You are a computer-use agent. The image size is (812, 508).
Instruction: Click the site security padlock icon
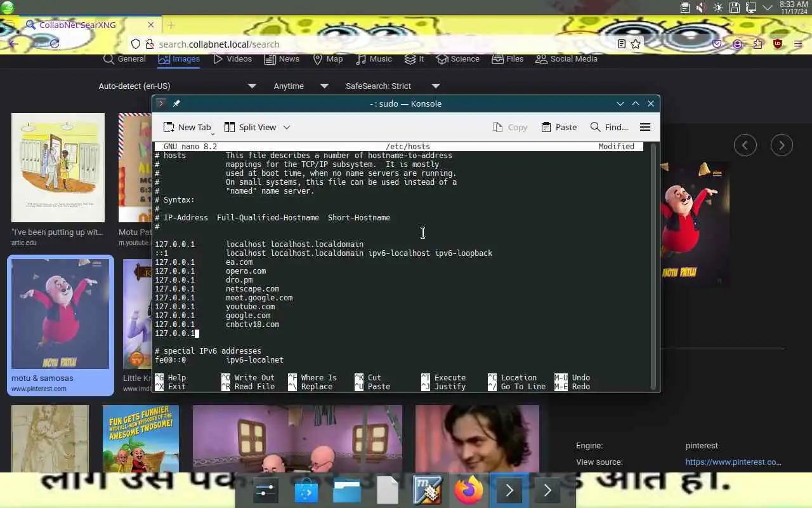click(x=150, y=44)
